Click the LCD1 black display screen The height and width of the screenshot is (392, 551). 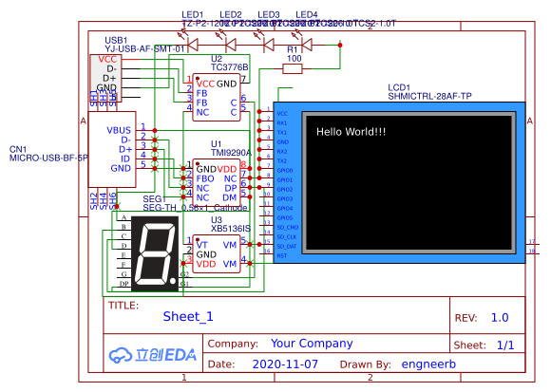click(409, 182)
